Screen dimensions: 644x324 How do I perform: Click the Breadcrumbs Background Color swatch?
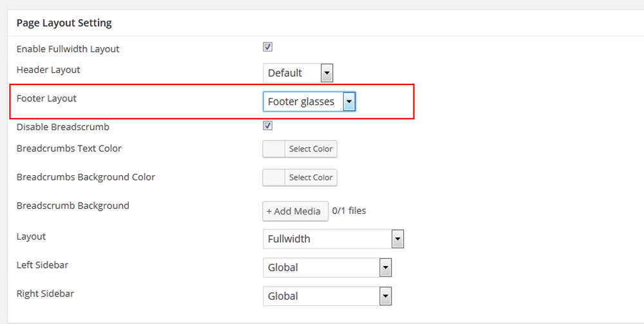[274, 177]
